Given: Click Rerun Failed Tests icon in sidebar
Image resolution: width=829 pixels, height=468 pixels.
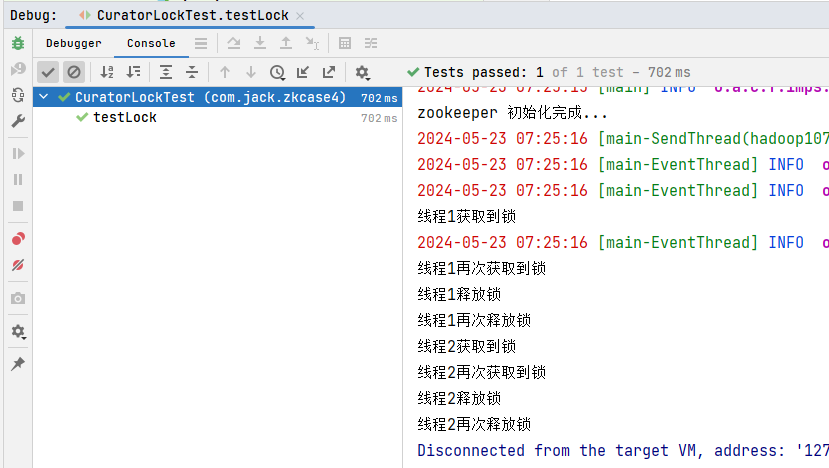Looking at the screenshot, I should [x=18, y=69].
